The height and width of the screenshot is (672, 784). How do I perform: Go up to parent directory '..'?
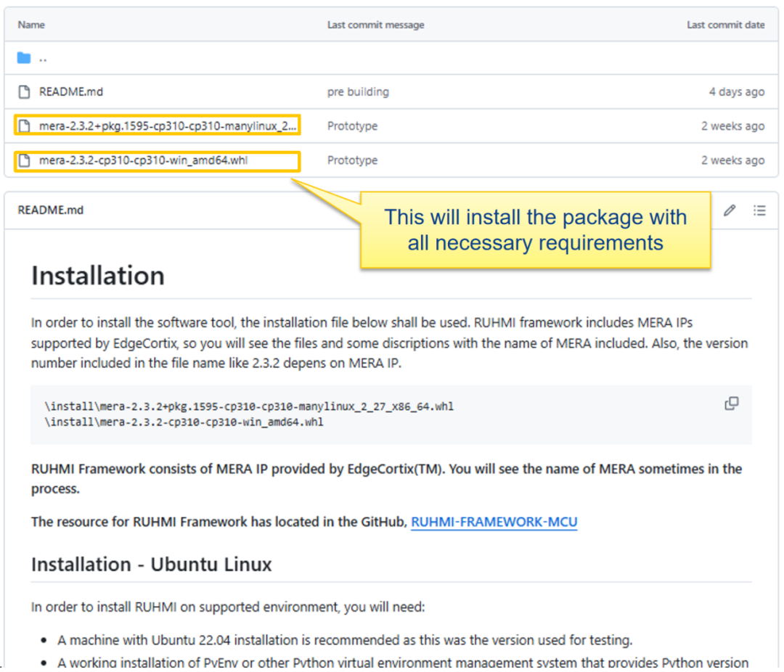point(43,59)
